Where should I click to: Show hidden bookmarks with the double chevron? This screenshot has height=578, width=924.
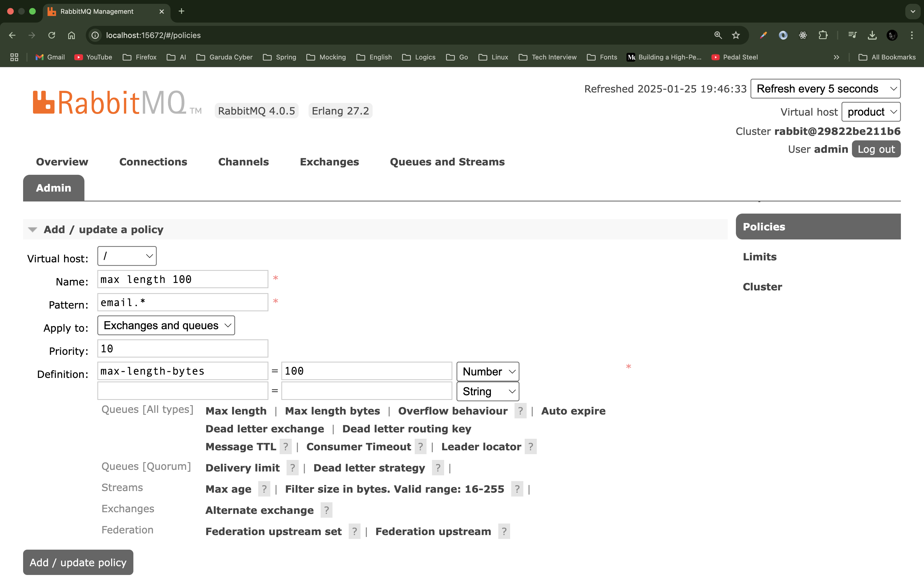click(x=836, y=57)
